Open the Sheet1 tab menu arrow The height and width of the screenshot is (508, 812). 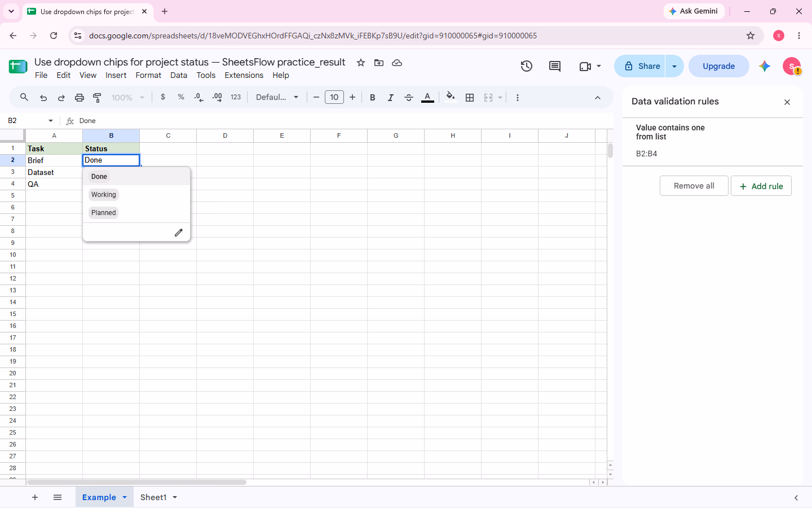tap(175, 497)
